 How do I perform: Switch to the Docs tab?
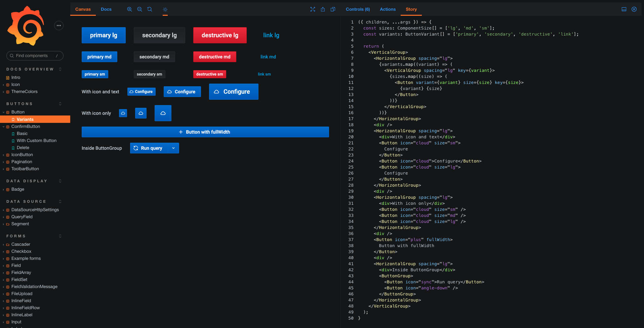click(106, 9)
